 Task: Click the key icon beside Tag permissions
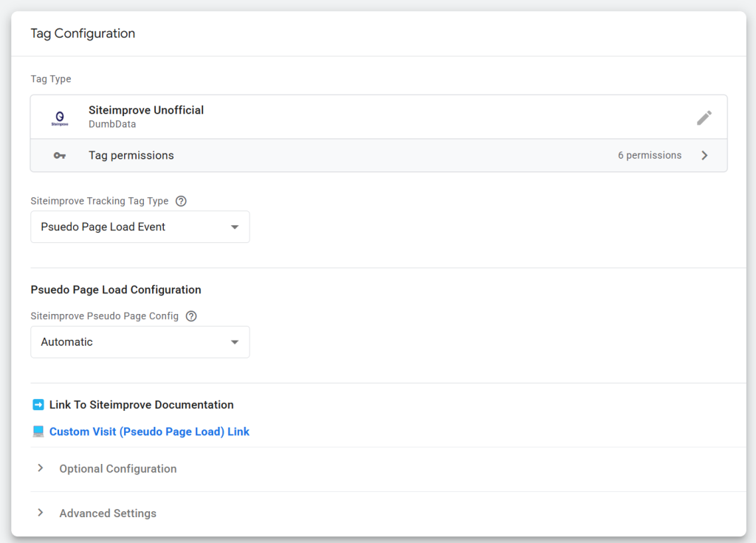tap(60, 155)
